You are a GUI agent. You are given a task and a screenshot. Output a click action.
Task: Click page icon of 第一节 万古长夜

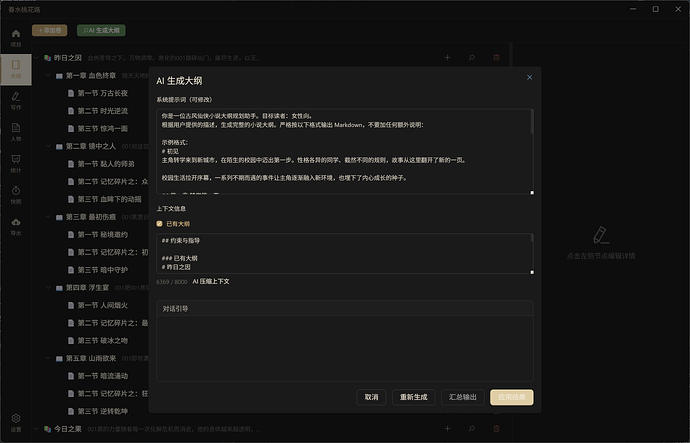coord(71,93)
